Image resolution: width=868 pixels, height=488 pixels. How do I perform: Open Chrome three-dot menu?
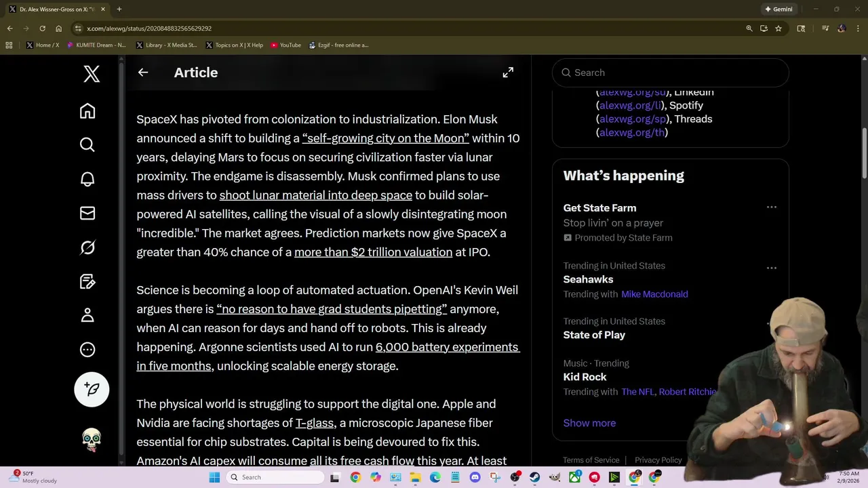click(858, 28)
